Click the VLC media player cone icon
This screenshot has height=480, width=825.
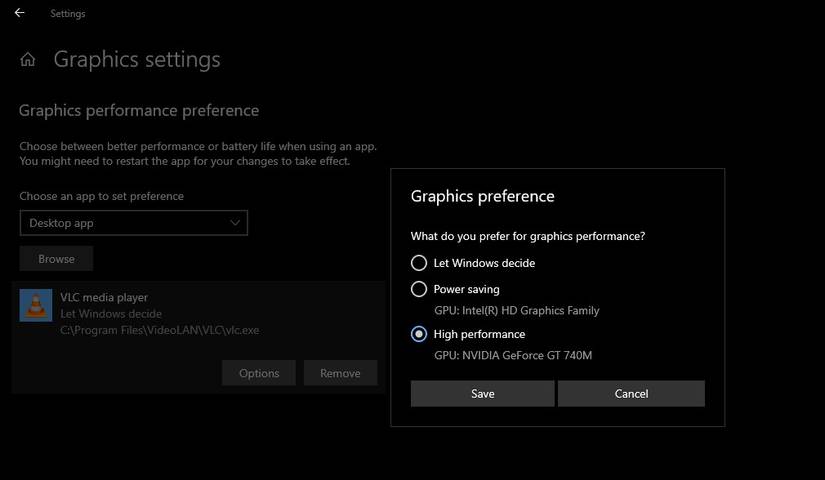click(36, 305)
